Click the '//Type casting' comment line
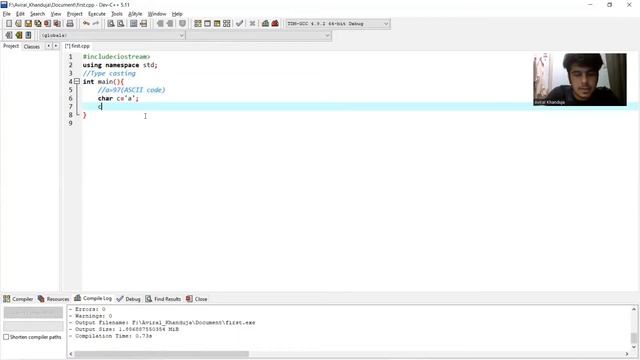 109,73
